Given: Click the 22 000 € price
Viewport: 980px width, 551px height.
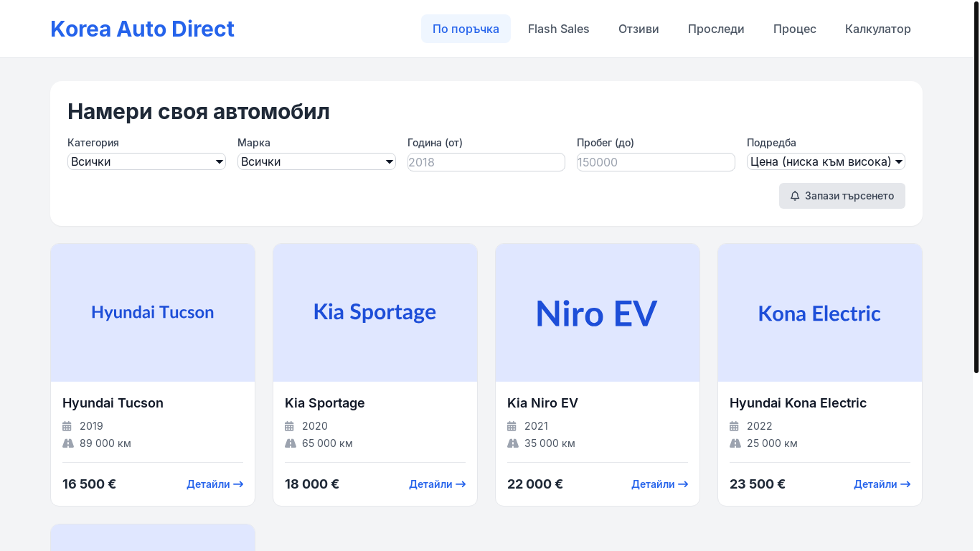Looking at the screenshot, I should point(535,484).
